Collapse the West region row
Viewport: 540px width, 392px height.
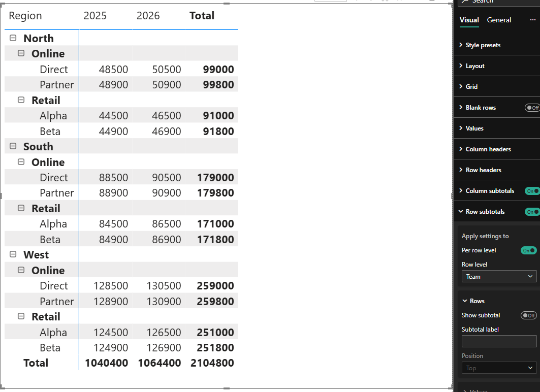click(13, 254)
